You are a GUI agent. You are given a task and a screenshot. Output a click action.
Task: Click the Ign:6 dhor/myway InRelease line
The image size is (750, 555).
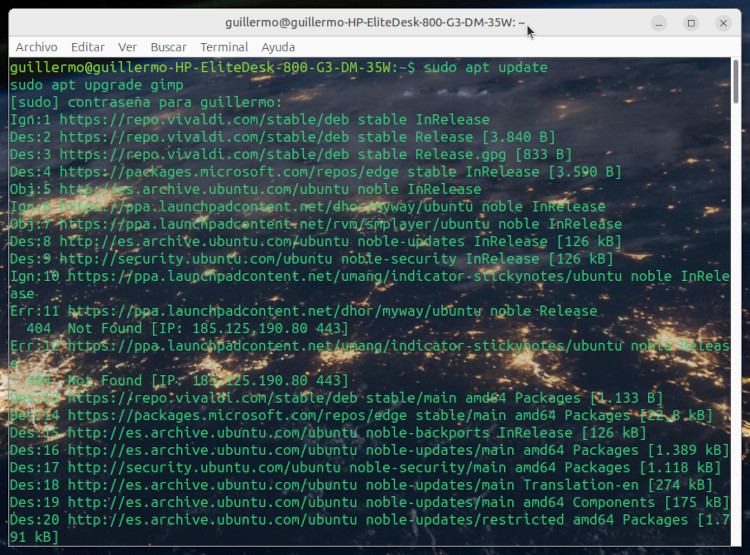(308, 207)
